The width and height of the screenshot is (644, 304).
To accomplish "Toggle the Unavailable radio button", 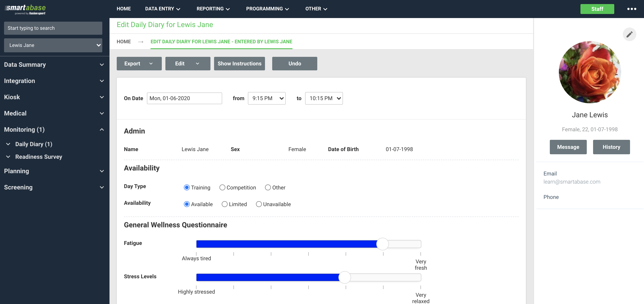I will [258, 204].
